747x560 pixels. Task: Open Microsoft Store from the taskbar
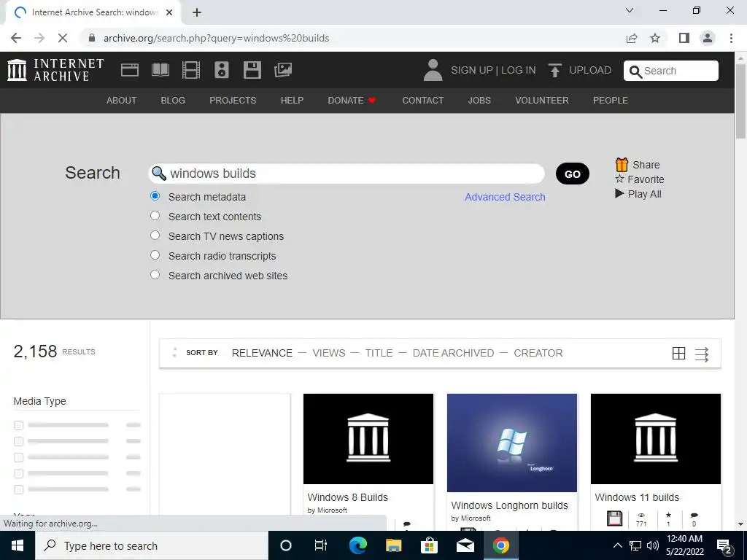pos(429,545)
